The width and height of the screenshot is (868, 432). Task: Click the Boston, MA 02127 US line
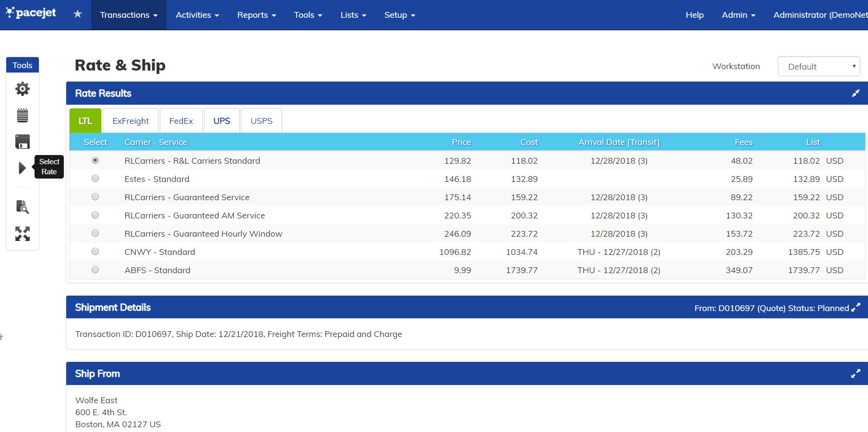(118, 424)
